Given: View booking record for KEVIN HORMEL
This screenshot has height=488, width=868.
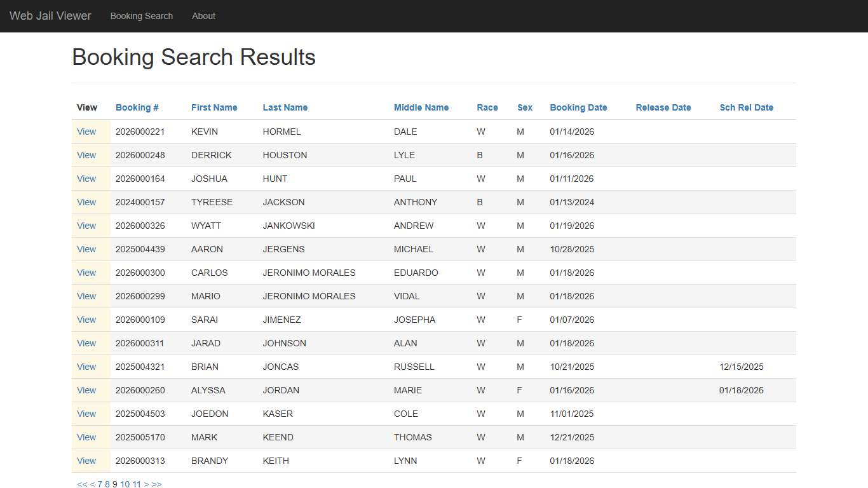Looking at the screenshot, I should 86,132.
